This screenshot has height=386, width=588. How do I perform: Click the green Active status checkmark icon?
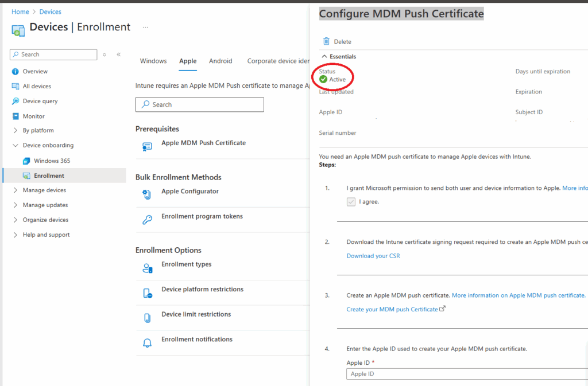pyautogui.click(x=323, y=79)
